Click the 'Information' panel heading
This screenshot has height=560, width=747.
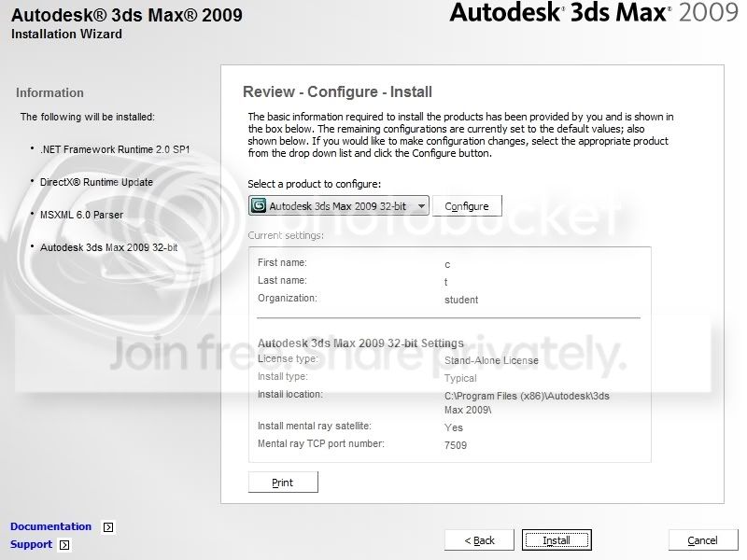(x=49, y=92)
